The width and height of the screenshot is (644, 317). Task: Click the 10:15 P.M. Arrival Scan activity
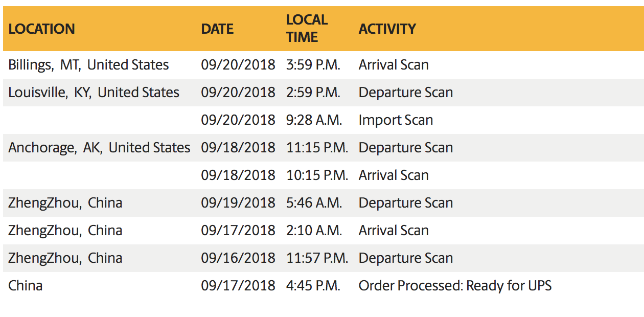click(394, 175)
